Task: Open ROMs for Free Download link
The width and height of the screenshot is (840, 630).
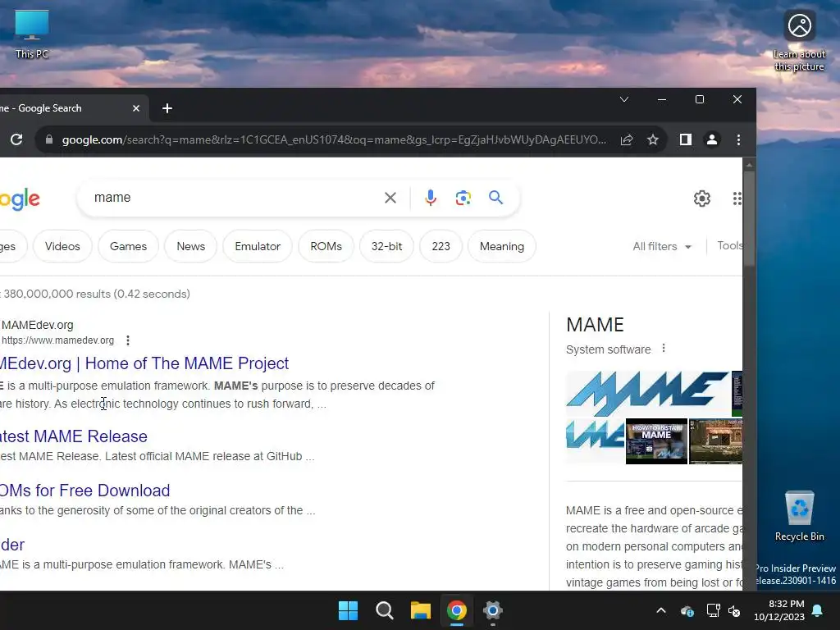Action: click(x=84, y=491)
